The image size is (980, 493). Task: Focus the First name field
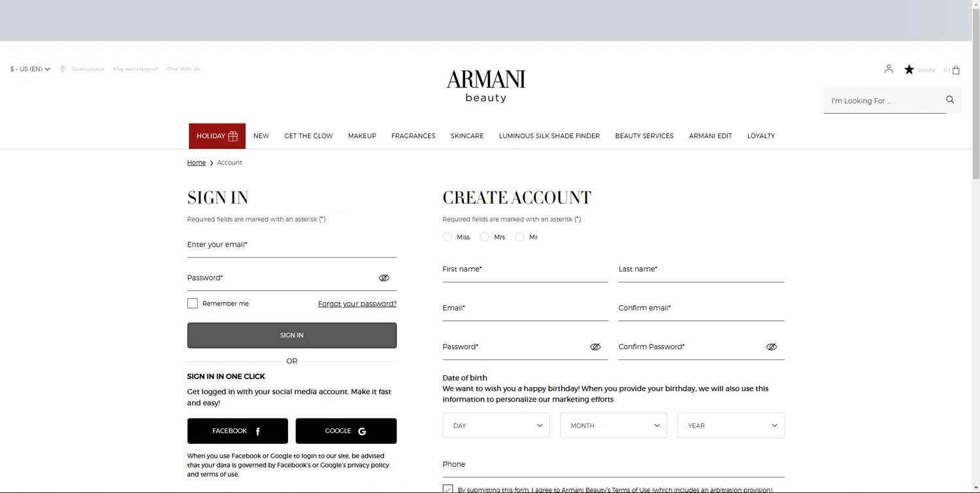click(525, 271)
